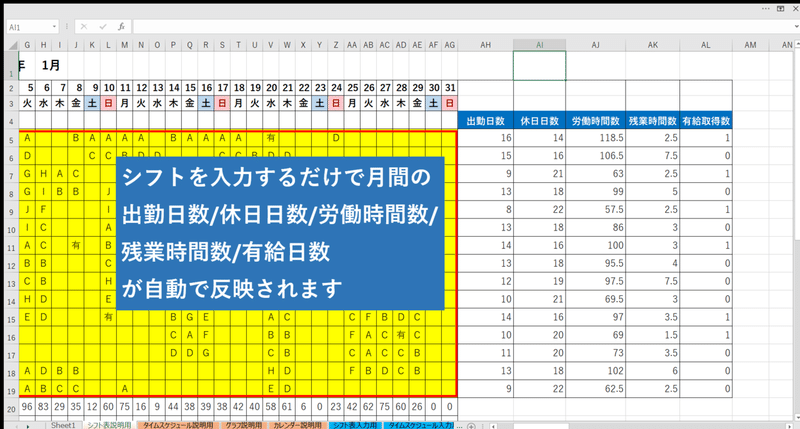Select the 96 total in row 20
This screenshot has height=429, width=800.
click(x=27, y=407)
